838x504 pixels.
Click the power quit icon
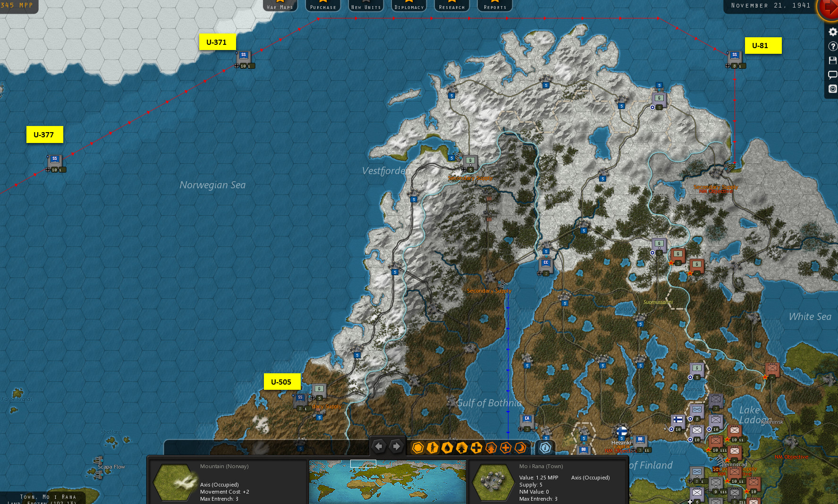click(x=833, y=89)
